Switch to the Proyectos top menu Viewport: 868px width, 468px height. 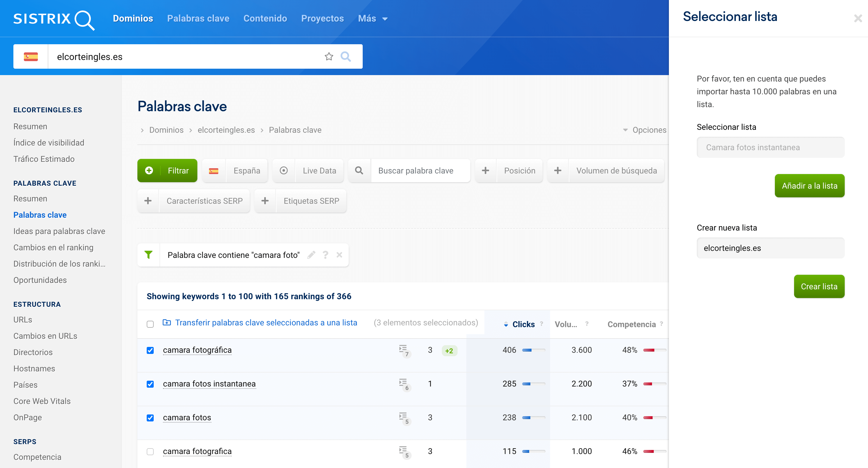click(322, 19)
